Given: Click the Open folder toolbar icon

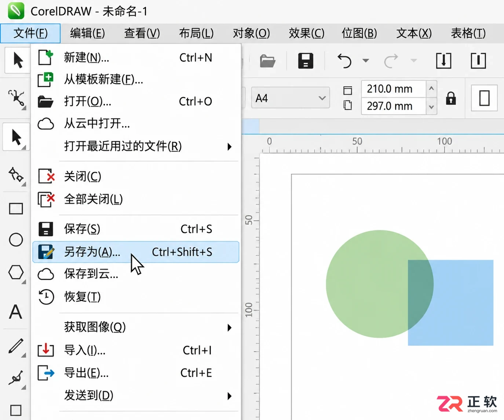Looking at the screenshot, I should 268,61.
